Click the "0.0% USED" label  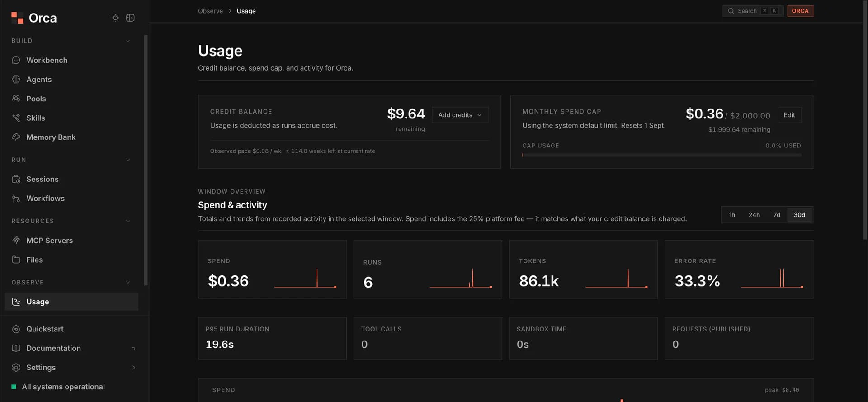783,146
